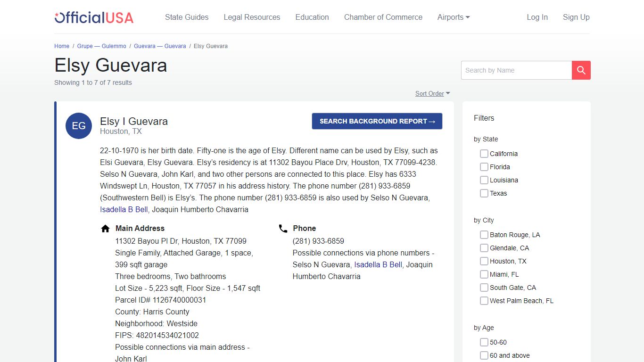Click the Filters sidebar heading

point(484,118)
